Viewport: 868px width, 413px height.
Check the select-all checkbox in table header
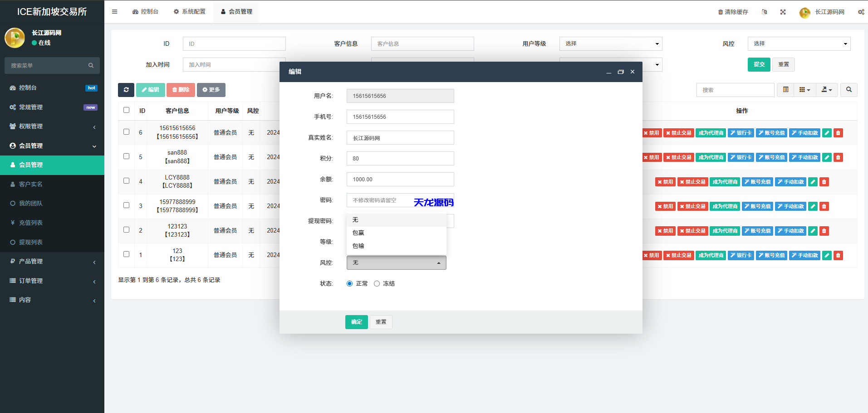click(126, 110)
